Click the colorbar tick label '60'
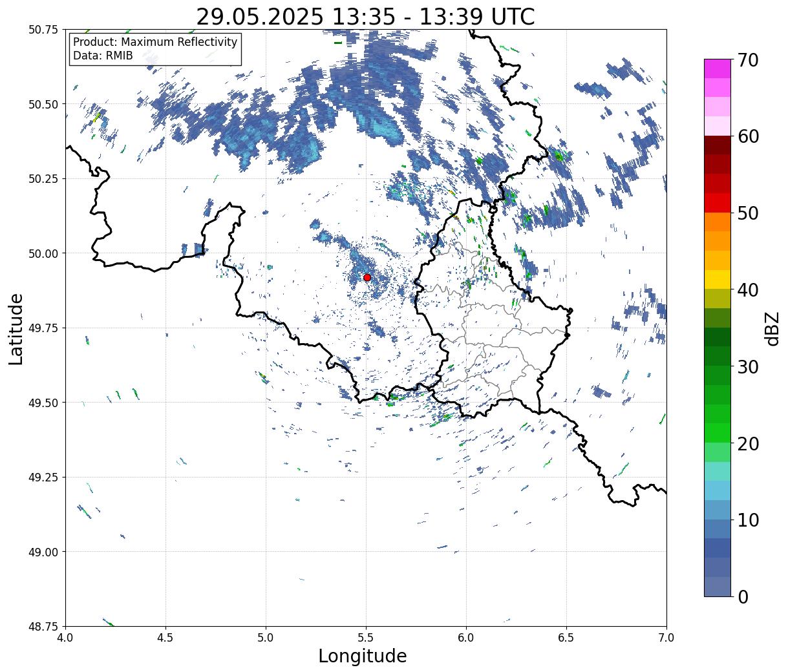Viewport: 788px width, 672px height. point(747,136)
